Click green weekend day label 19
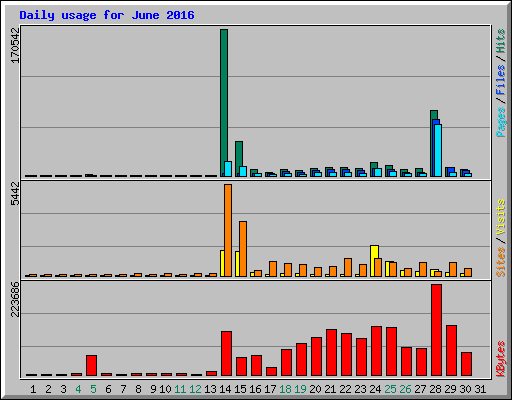The image size is (512, 400). [x=300, y=389]
